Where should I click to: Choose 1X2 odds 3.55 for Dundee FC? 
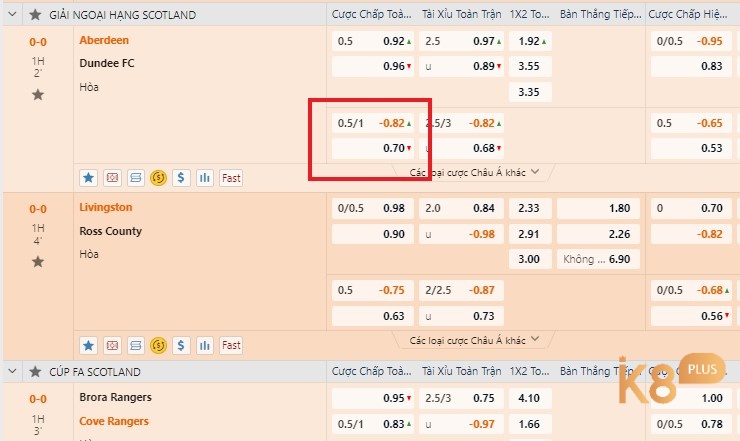point(530,66)
